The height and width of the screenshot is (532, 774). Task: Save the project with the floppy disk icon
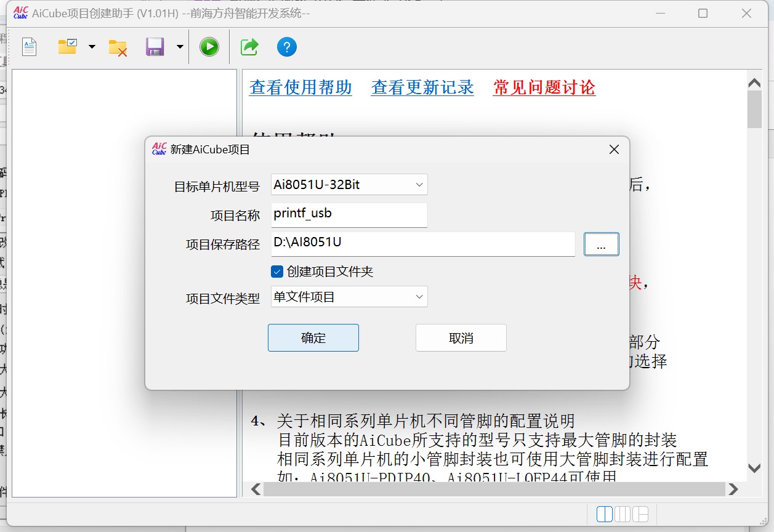156,46
